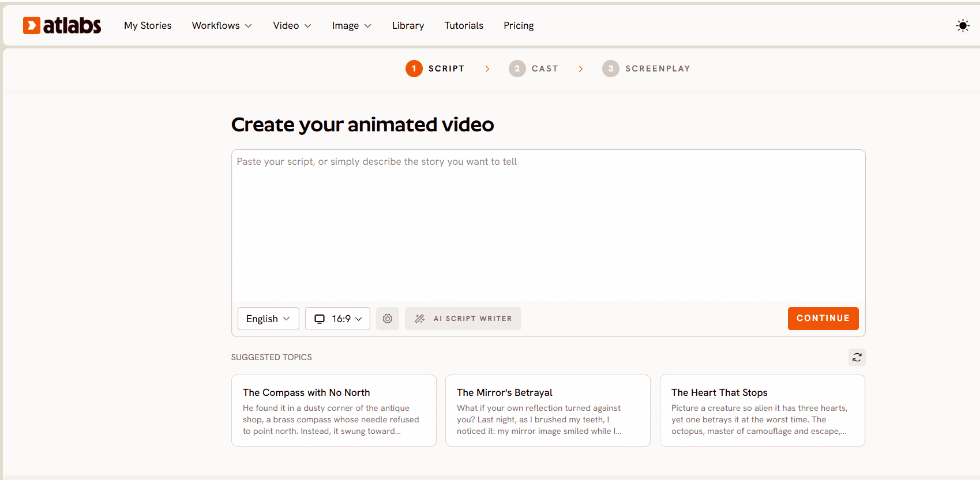This screenshot has width=980, height=480.
Task: Select step 1 Script
Action: click(435, 69)
